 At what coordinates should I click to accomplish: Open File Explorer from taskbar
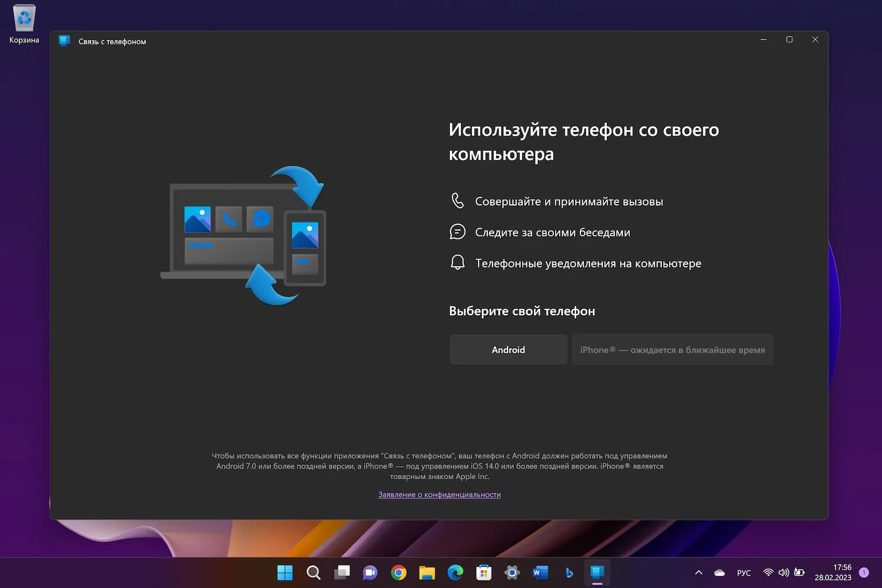[x=427, y=573]
